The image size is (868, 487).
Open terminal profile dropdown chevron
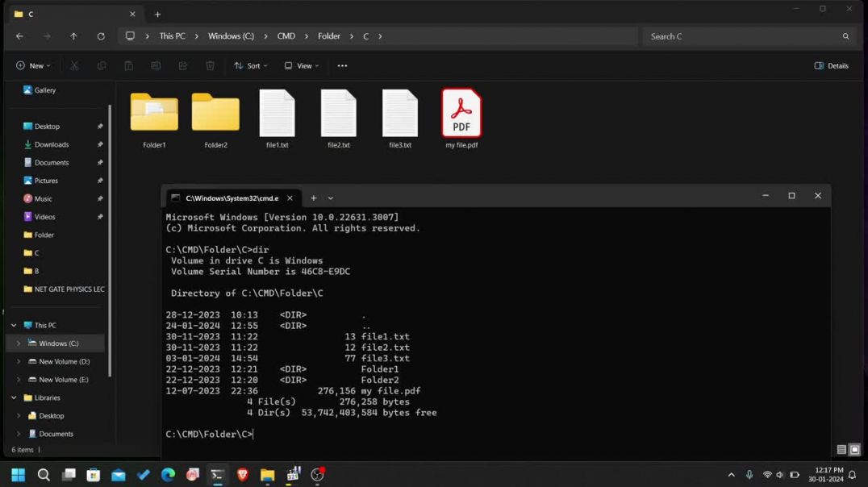(331, 198)
